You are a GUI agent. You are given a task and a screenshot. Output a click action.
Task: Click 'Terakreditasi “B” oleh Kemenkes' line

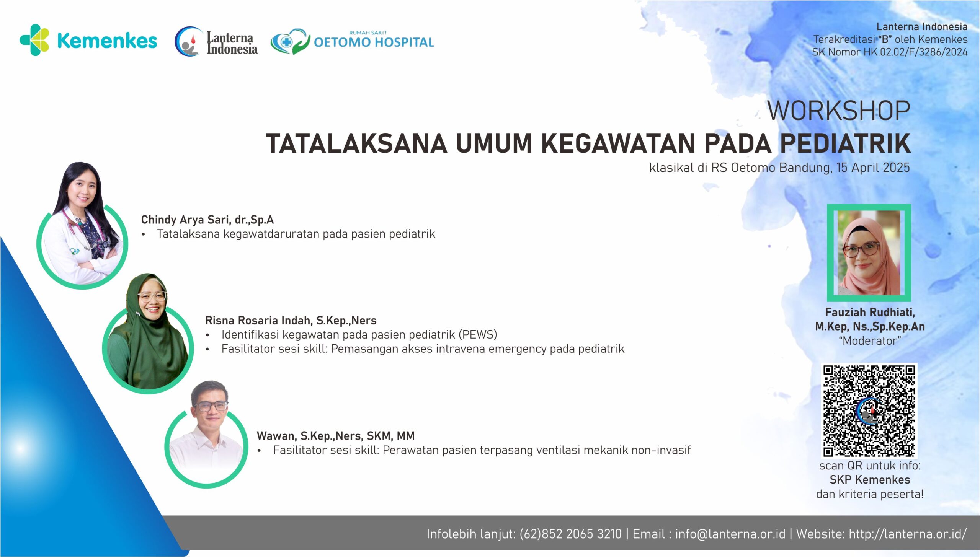[x=890, y=39]
